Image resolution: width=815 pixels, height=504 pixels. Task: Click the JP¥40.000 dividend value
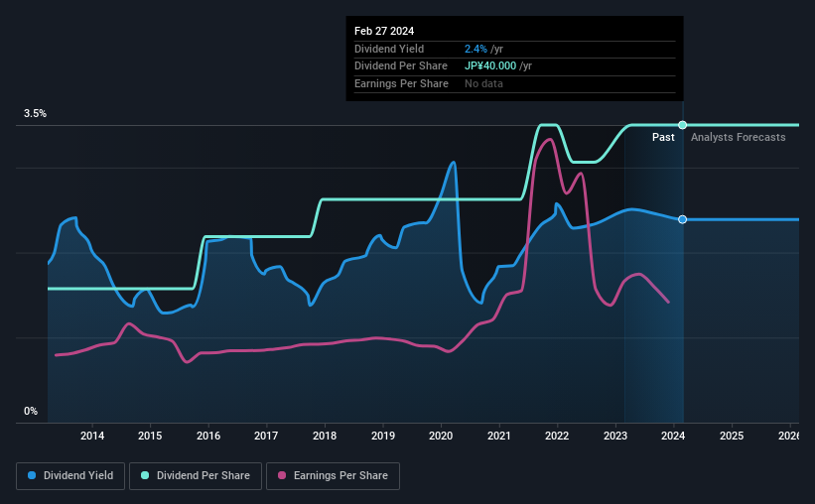[x=490, y=66]
